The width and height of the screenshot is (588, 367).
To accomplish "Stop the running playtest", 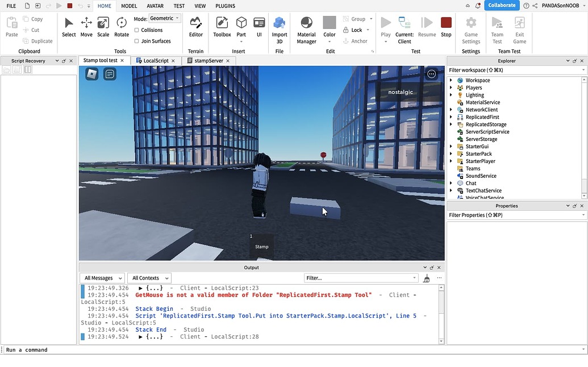I will click(446, 27).
